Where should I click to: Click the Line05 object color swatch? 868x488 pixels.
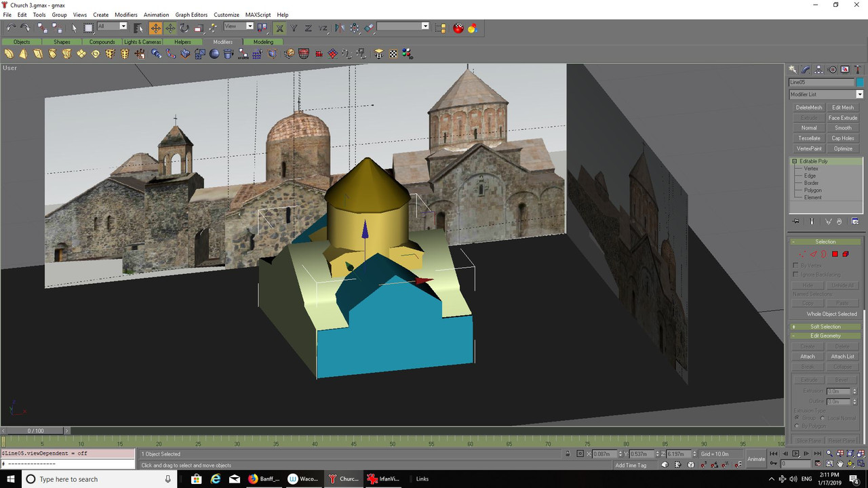(x=860, y=82)
